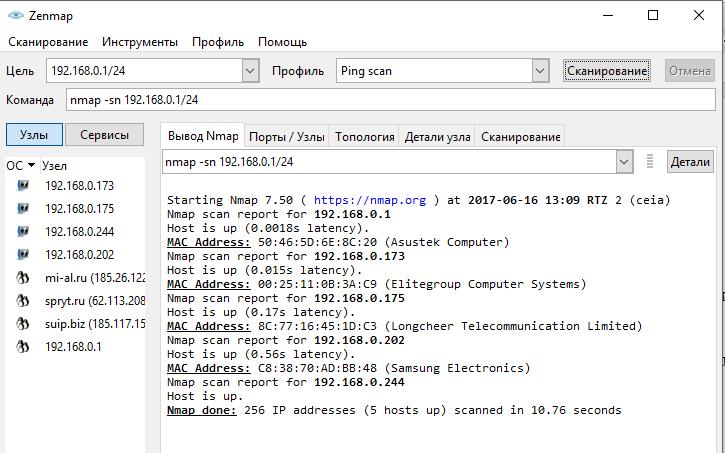The height and width of the screenshot is (453, 725).
Task: Expand the Профиль Ping scan dropdown
Action: pyautogui.click(x=540, y=71)
